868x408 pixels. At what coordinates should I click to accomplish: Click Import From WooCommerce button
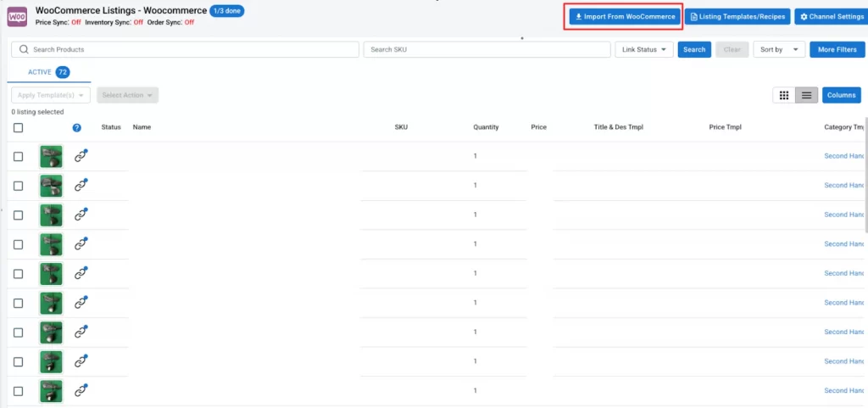click(x=625, y=17)
